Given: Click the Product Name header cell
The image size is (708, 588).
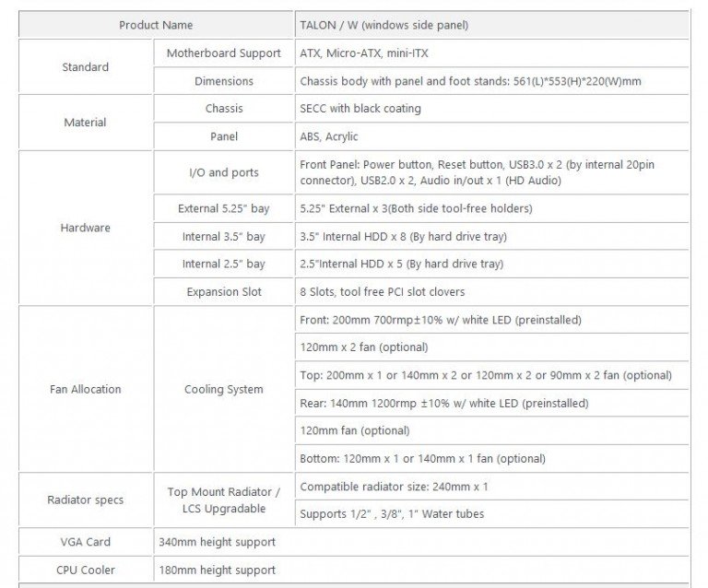Looking at the screenshot, I should pyautogui.click(x=156, y=25).
